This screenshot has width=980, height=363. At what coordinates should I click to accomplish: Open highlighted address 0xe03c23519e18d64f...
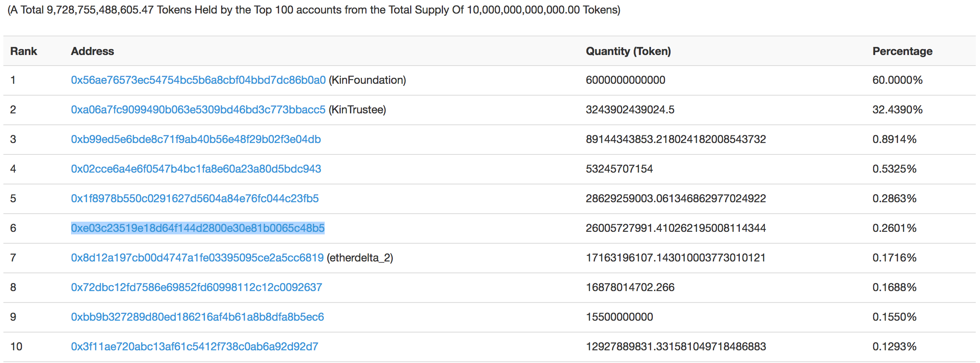point(198,228)
